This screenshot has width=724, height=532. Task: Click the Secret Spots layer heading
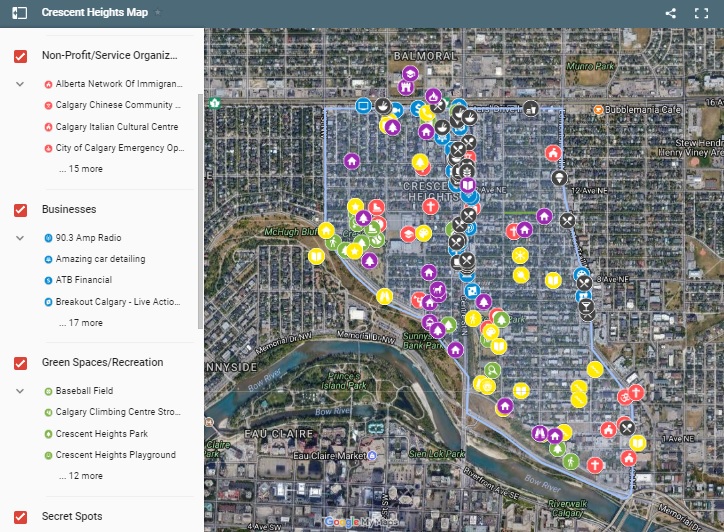point(72,516)
